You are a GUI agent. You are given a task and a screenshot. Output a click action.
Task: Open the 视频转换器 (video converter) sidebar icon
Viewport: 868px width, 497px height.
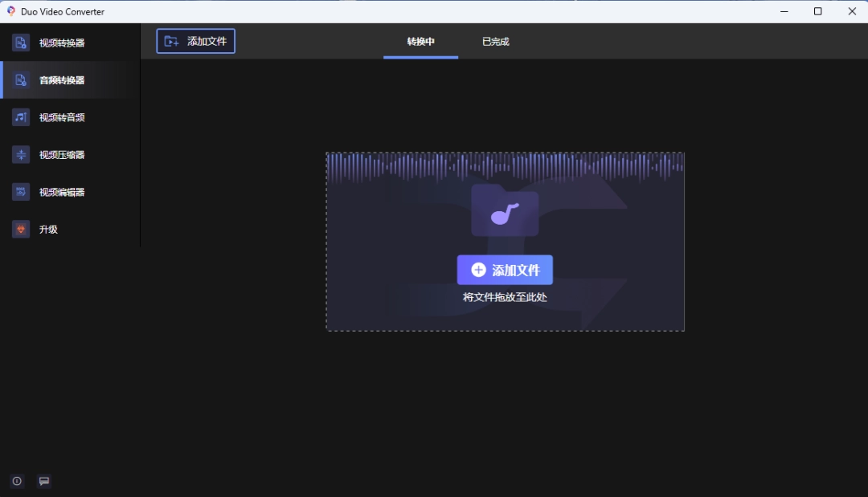pos(21,43)
